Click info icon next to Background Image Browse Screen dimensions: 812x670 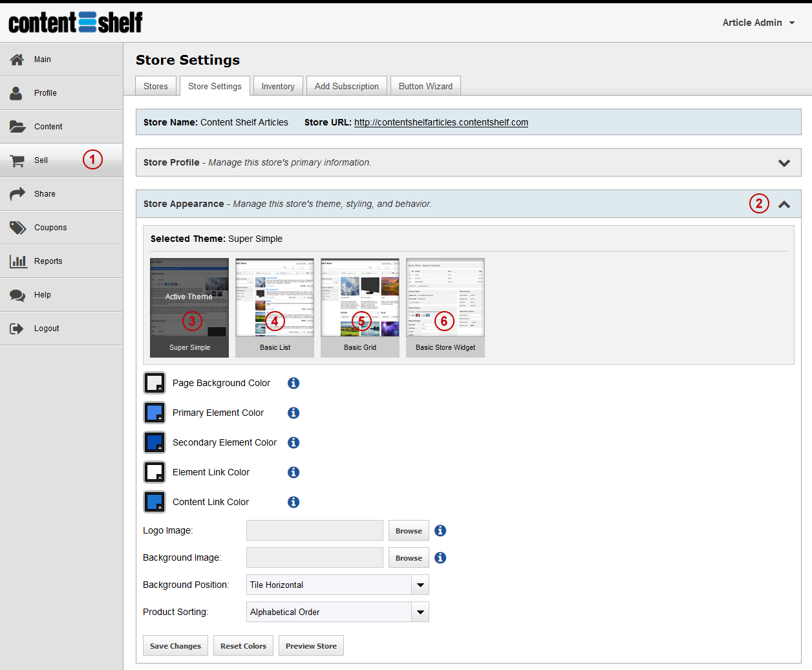coord(440,557)
